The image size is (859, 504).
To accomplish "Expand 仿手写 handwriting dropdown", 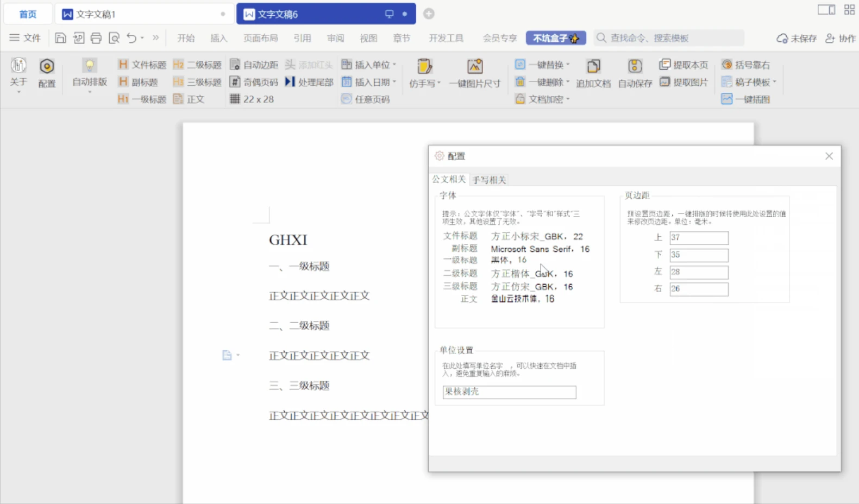I will pyautogui.click(x=439, y=83).
